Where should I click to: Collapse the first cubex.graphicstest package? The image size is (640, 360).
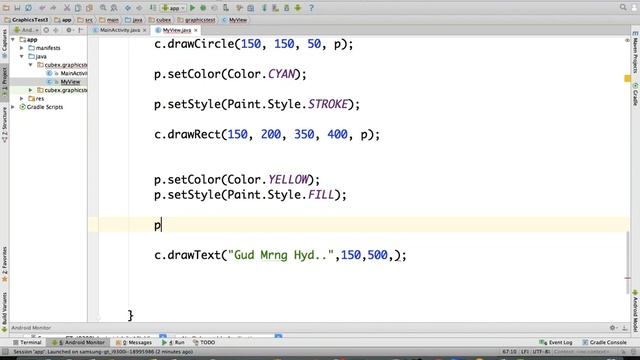(31, 65)
